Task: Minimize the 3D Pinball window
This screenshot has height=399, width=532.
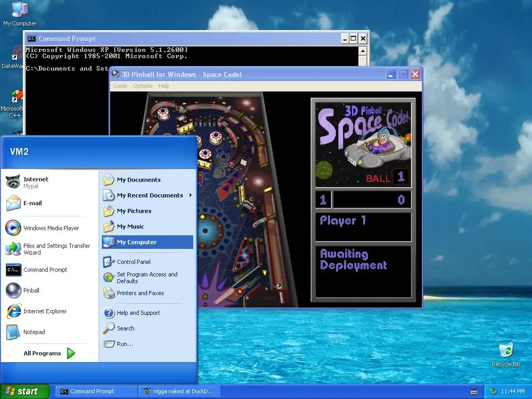Action: [391, 74]
